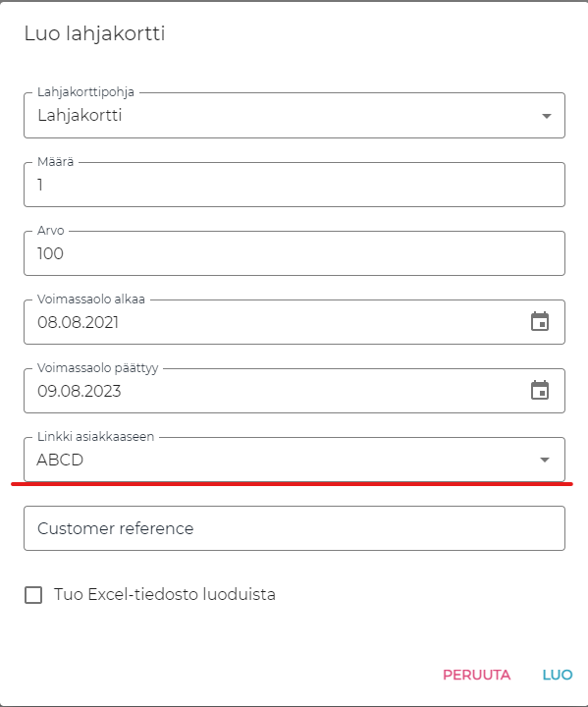Click the start date 08.08.2021

point(78,322)
